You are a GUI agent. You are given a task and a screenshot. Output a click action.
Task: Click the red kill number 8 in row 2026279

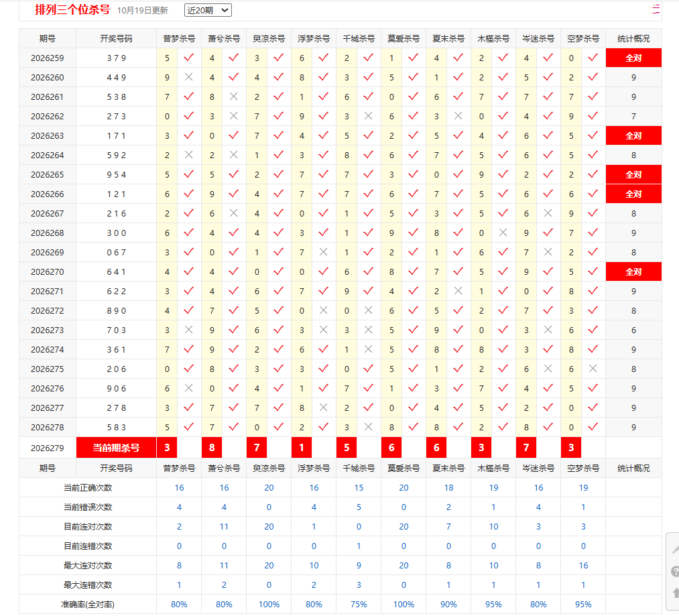212,448
